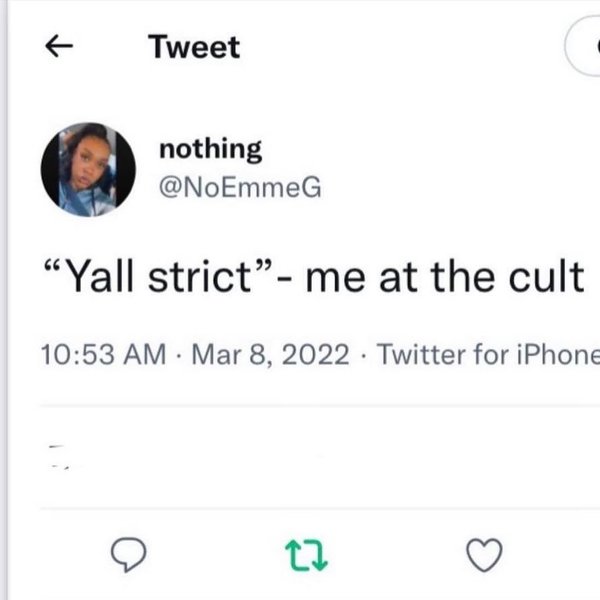Open the "nothing" display name profile
Screen dimensions: 600x600
pyautogui.click(x=211, y=150)
